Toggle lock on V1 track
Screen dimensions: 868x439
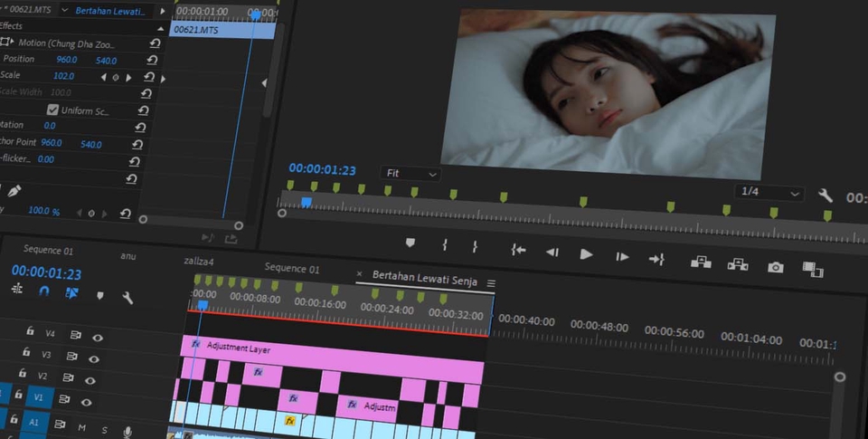(18, 394)
